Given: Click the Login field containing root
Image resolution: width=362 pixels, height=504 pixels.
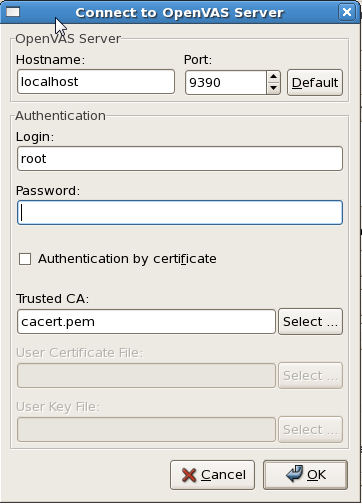Looking at the screenshot, I should point(180,159).
